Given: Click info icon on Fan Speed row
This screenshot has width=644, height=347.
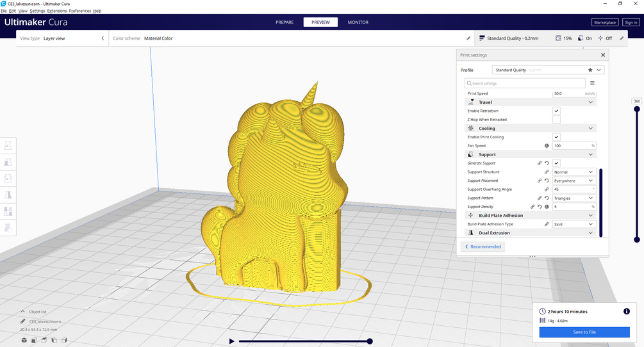Looking at the screenshot, I should pyautogui.click(x=547, y=145).
